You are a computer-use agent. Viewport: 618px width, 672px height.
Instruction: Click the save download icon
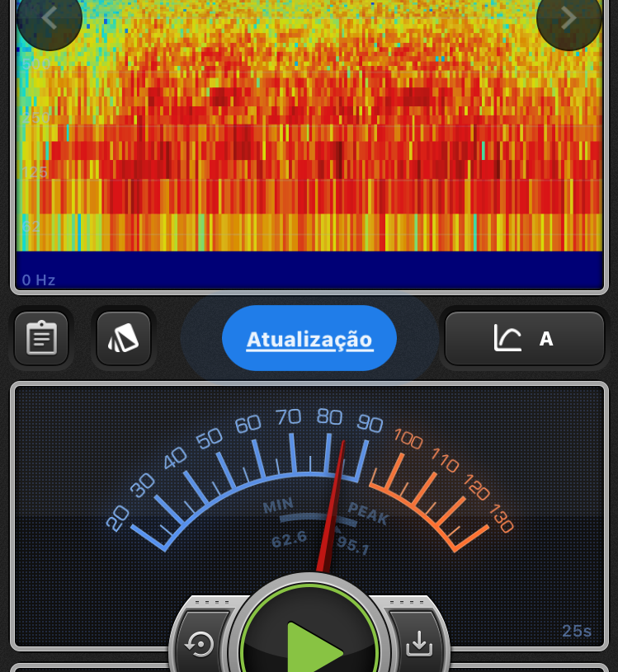[x=419, y=643]
